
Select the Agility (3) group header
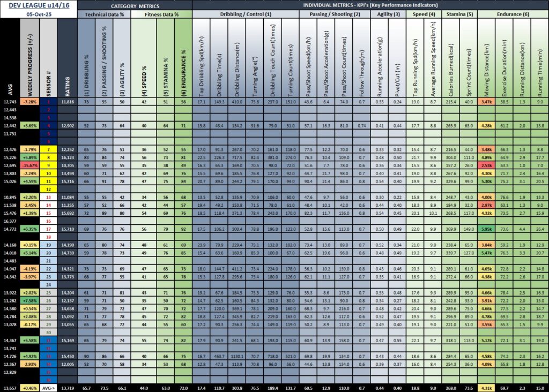pos(388,14)
